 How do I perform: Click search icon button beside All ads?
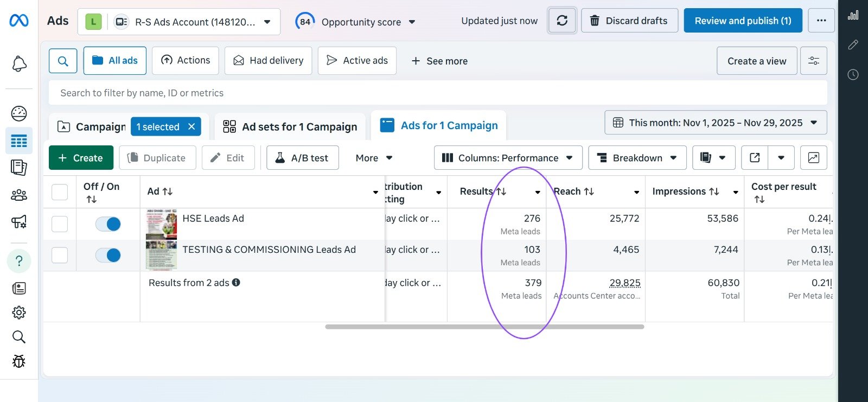point(63,61)
